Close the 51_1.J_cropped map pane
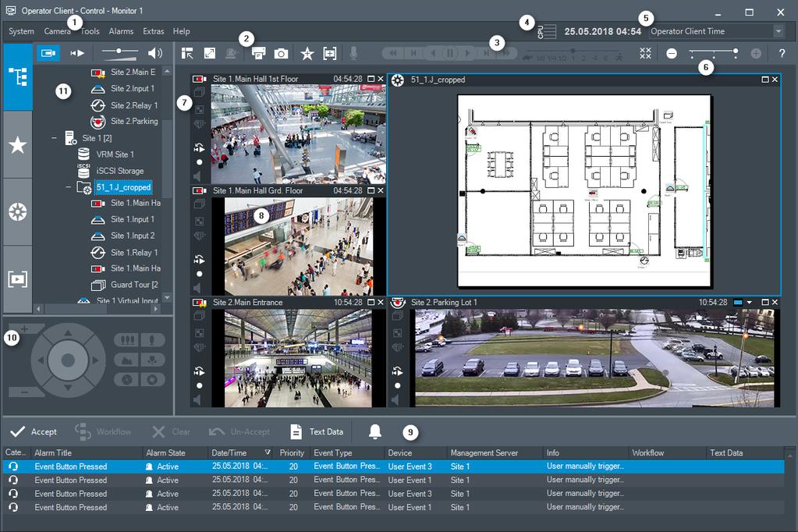The width and height of the screenshot is (798, 532). coord(775,80)
